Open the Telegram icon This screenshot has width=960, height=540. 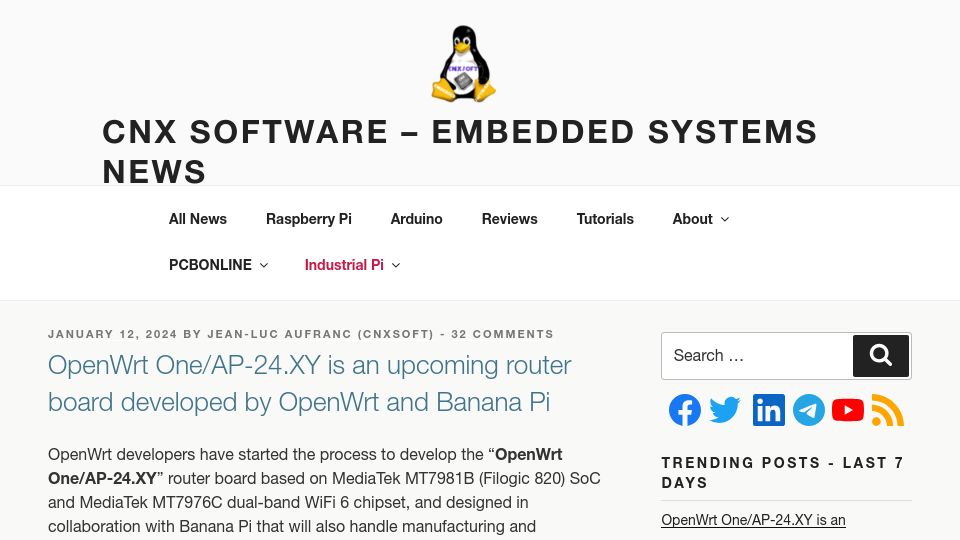coord(809,410)
